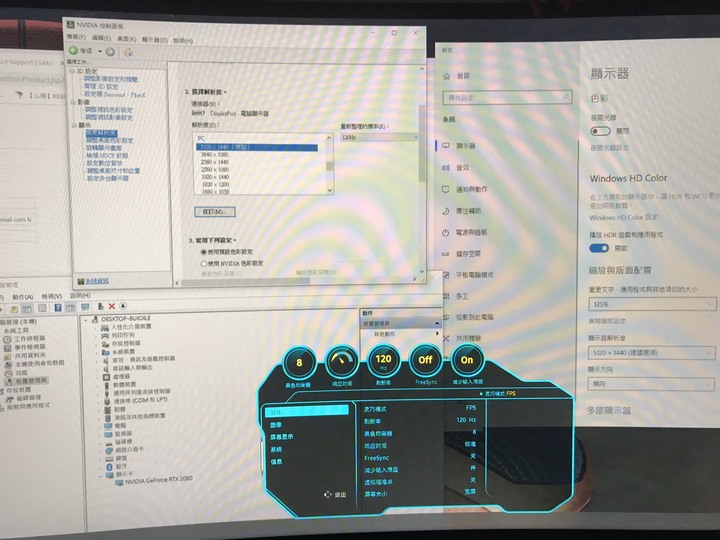The width and height of the screenshot is (720, 540).
Task: Open 電源與睡眠 via its power icon
Action: coord(445,232)
